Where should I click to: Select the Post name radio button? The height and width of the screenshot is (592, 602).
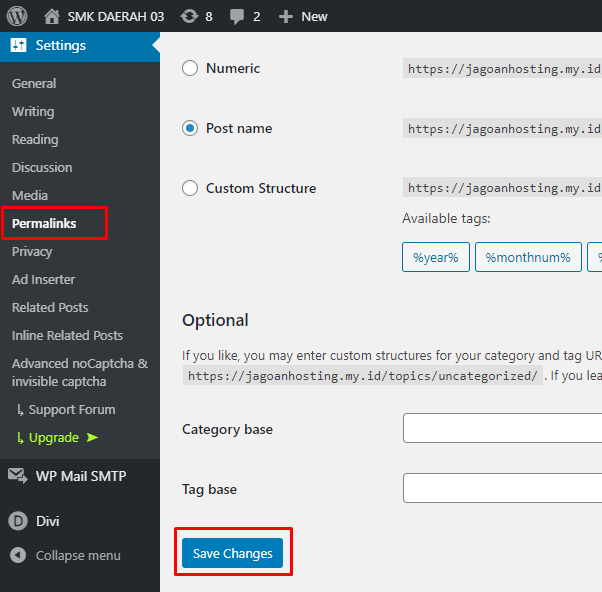coord(190,128)
